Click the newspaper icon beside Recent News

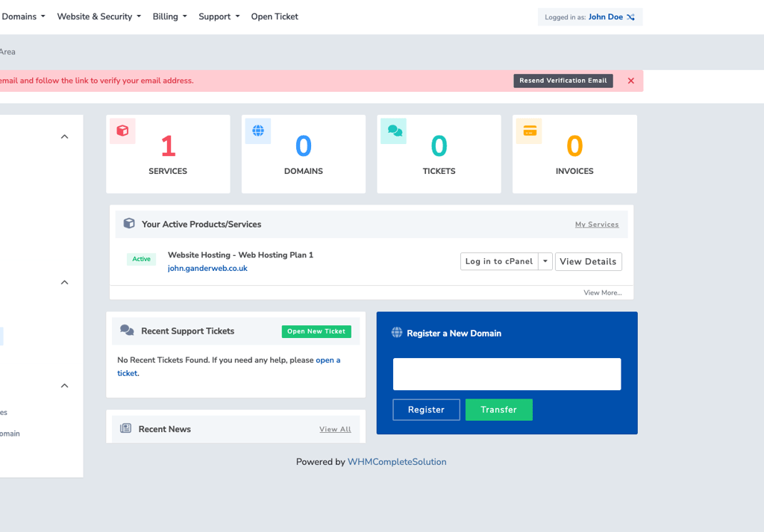coord(125,428)
